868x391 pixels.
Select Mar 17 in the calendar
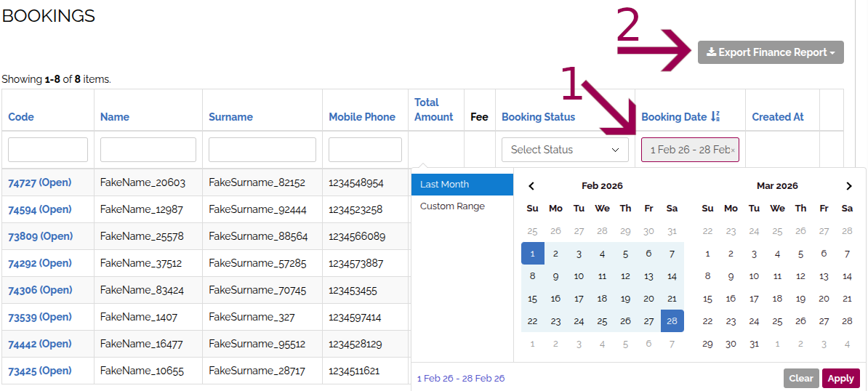(x=754, y=299)
